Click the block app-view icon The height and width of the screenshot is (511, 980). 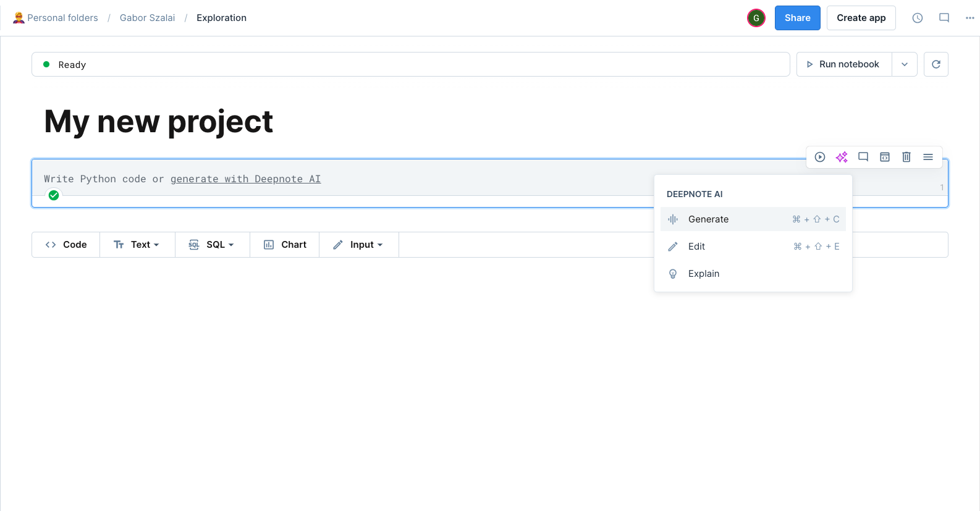tap(885, 157)
